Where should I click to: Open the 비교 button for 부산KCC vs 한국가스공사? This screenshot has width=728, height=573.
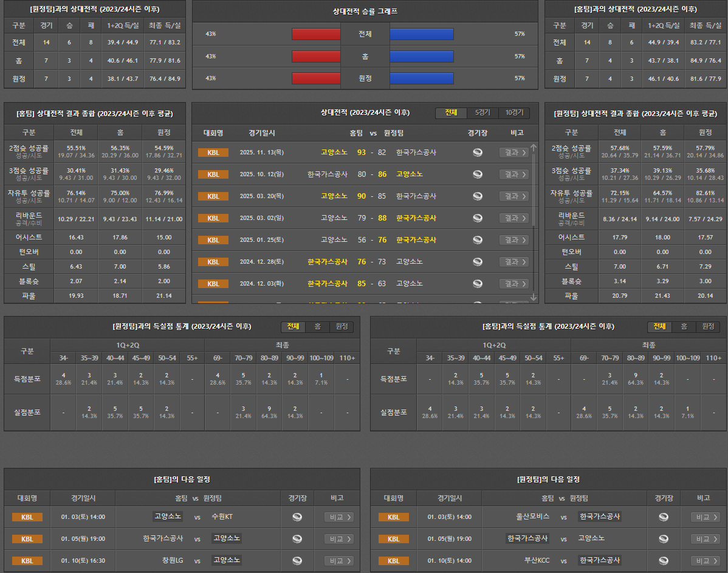(x=705, y=561)
